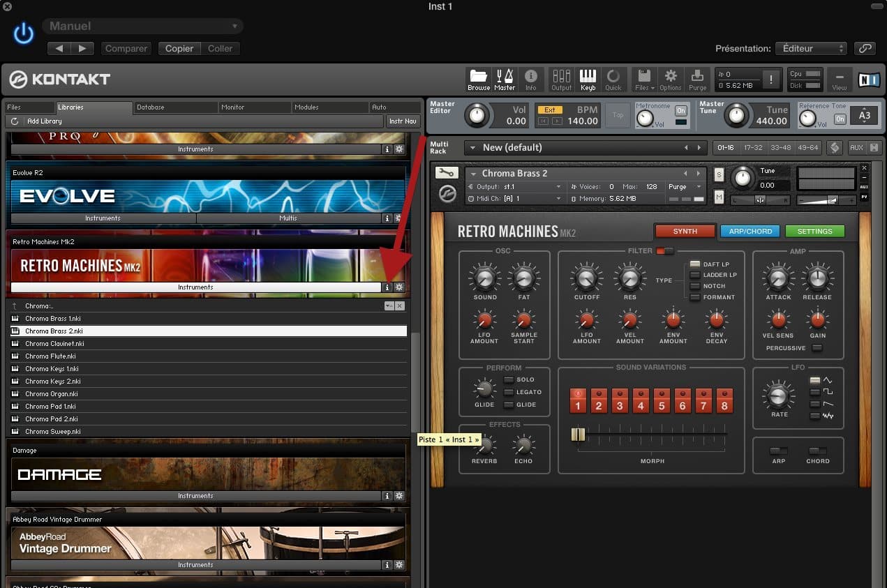Toggle the ARP switch
Viewport: 887px width, 588px height.
[x=778, y=451]
